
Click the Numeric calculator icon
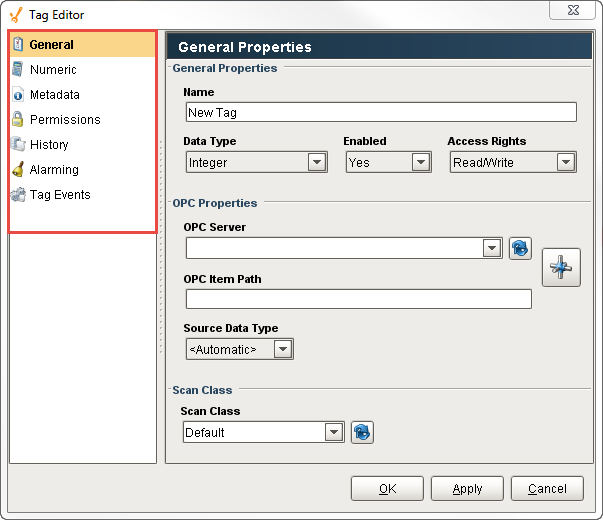point(18,70)
